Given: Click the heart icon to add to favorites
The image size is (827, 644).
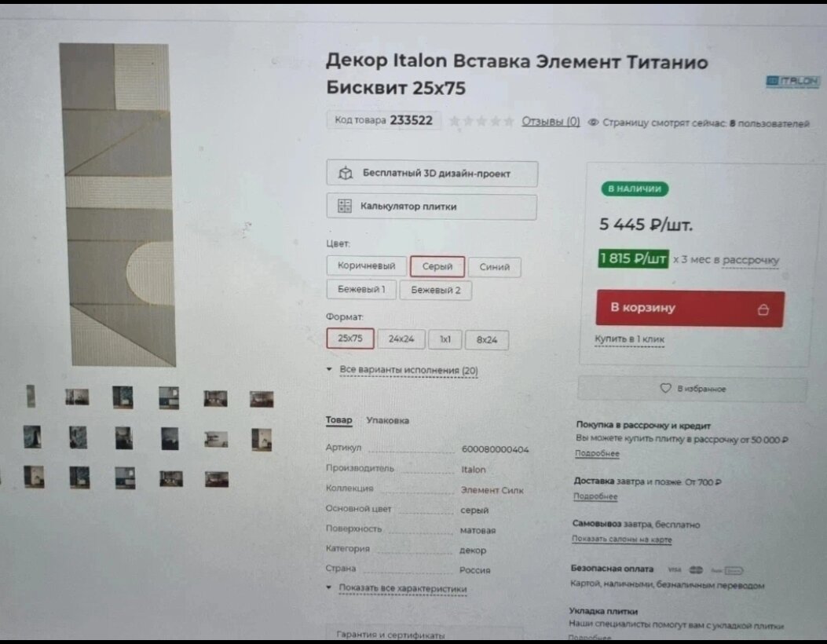Looking at the screenshot, I should (x=666, y=388).
